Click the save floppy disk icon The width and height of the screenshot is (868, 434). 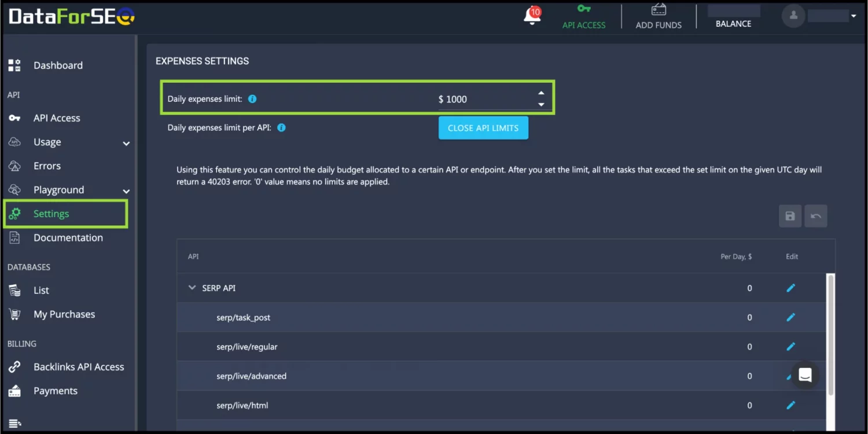point(790,216)
